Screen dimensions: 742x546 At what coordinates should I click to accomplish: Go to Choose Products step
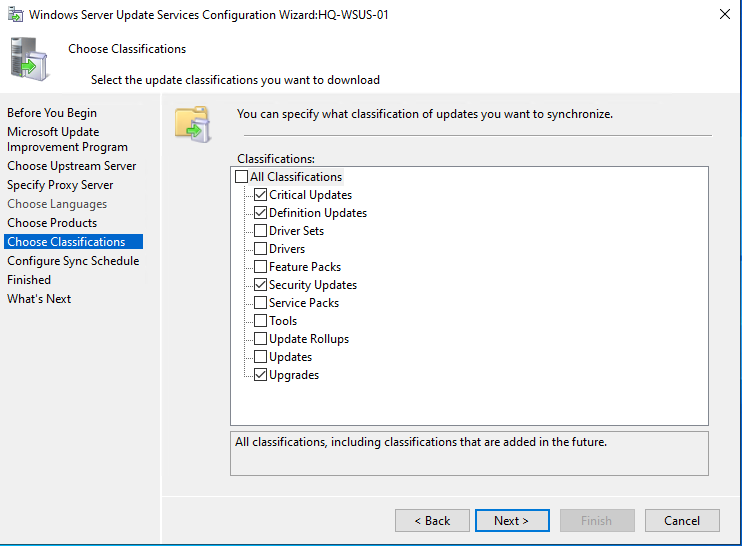pos(52,223)
